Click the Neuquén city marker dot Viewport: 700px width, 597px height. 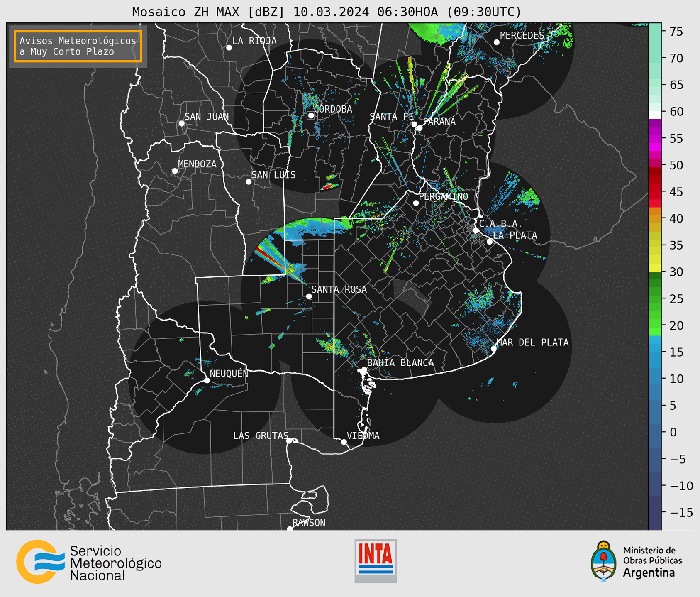coord(207,380)
